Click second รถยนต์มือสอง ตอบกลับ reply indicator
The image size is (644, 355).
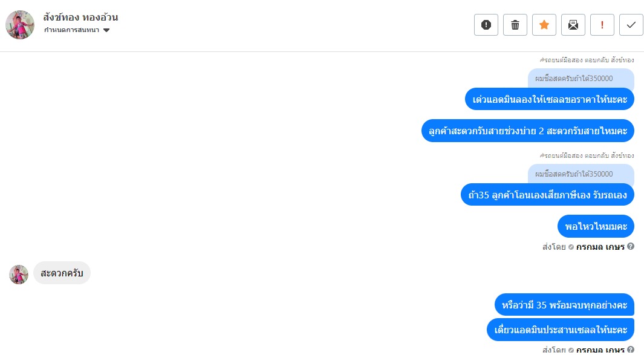587,155
